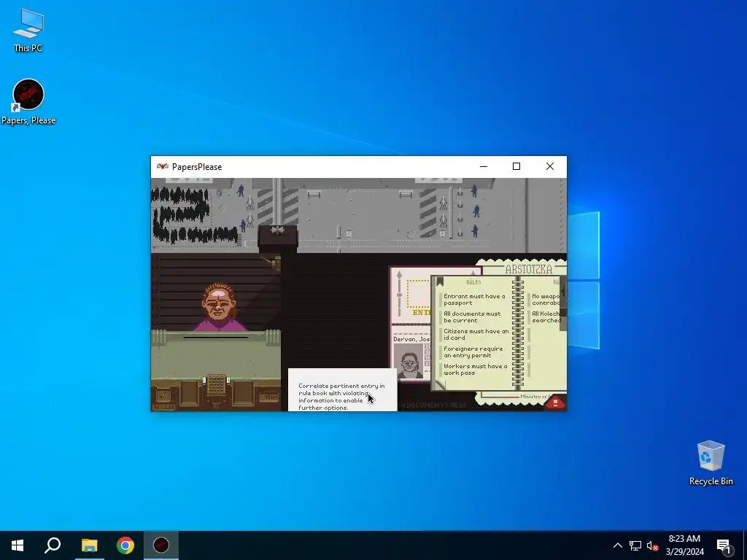Select the Recycle Bin desktop icon
The image size is (747, 560).
click(x=711, y=463)
